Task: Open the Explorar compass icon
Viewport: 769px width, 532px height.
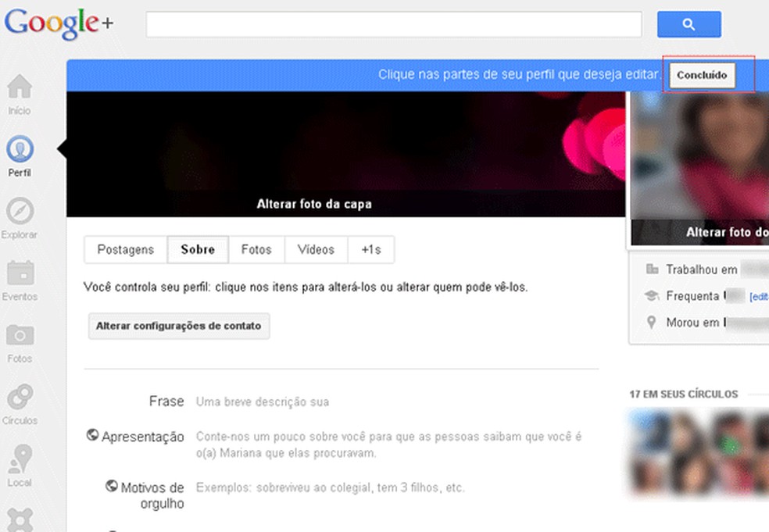Action: 20,211
